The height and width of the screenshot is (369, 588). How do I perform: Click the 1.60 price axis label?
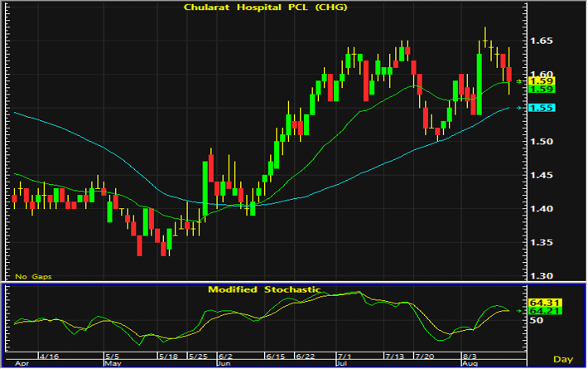541,74
